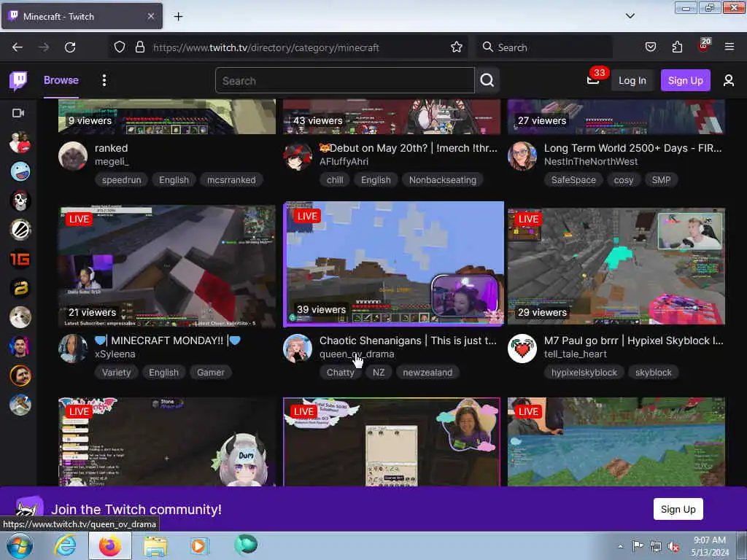Select the cosy tag
This screenshot has width=747, height=560.
(x=624, y=180)
